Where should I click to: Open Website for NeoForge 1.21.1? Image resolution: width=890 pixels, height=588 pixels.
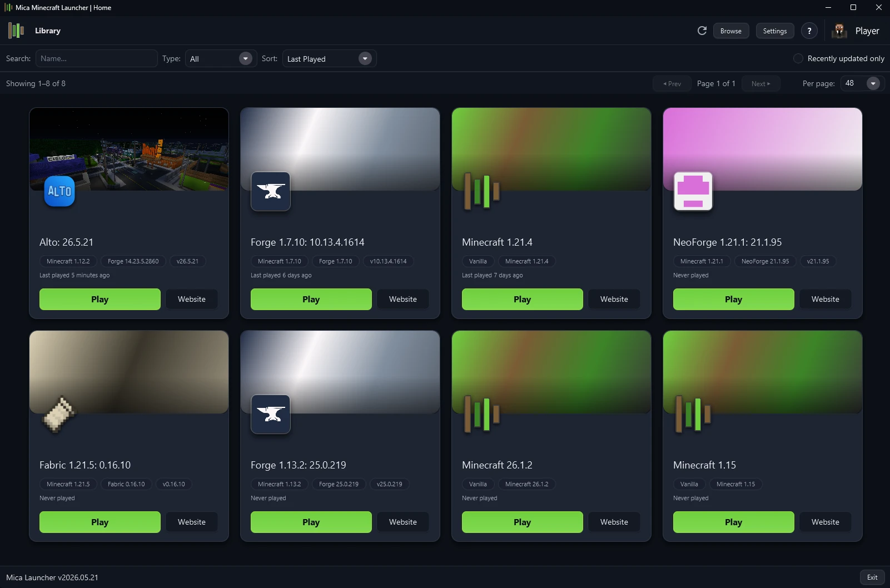pos(826,299)
